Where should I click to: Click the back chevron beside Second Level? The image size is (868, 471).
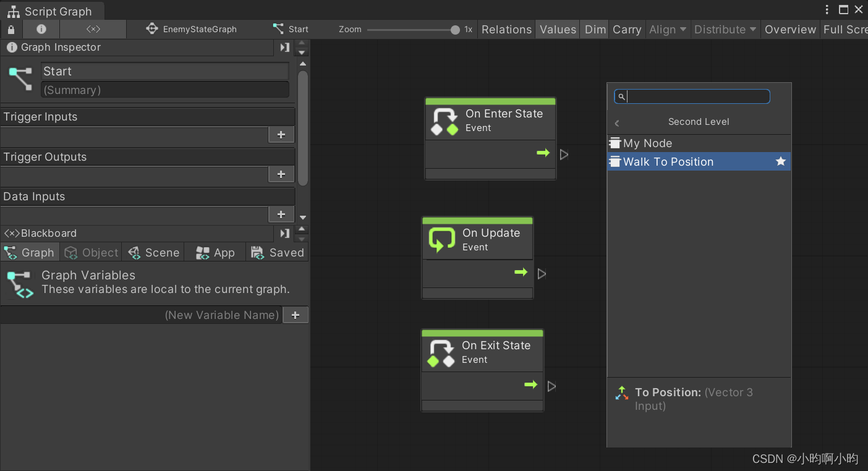[616, 122]
